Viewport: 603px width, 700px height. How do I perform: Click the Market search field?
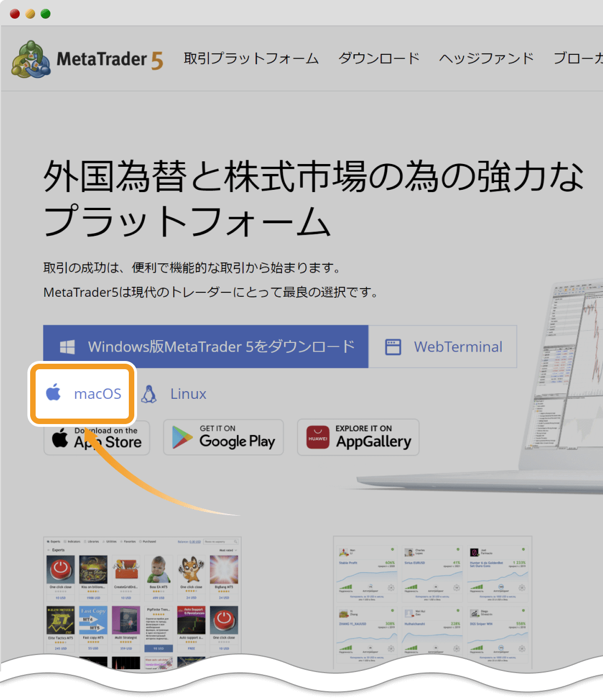pyautogui.click(x=221, y=541)
